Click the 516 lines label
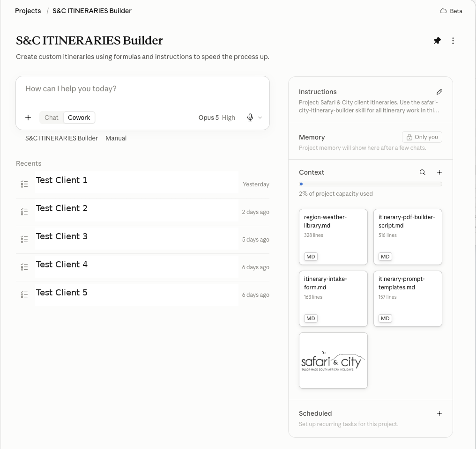The width and height of the screenshot is (476, 449). [387, 235]
